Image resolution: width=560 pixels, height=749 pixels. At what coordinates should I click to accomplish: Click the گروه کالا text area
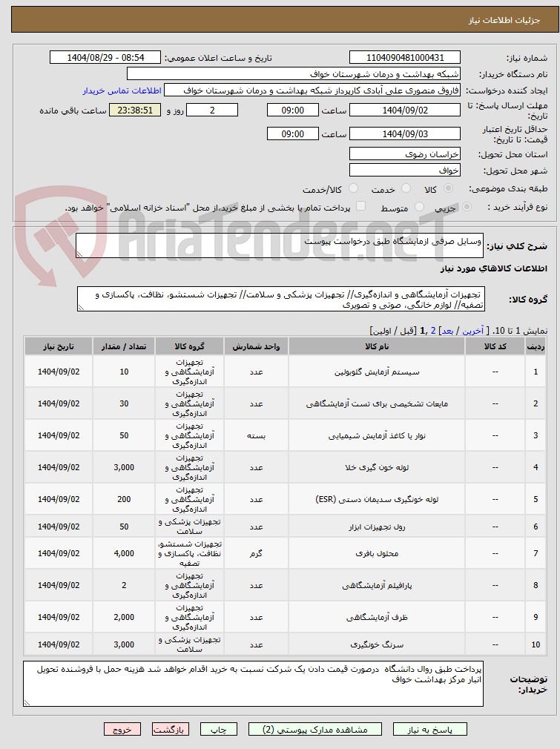[281, 299]
